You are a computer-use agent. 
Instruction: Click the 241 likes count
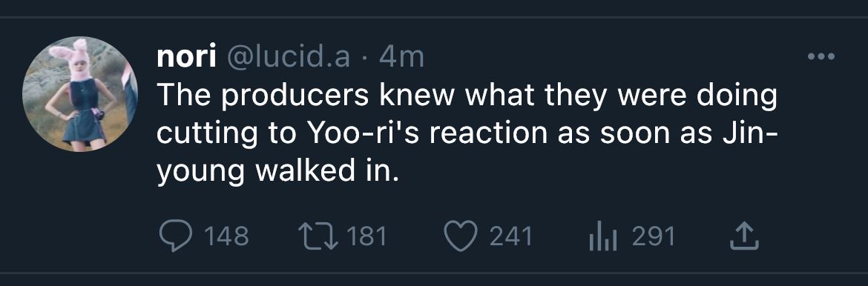[x=511, y=237]
